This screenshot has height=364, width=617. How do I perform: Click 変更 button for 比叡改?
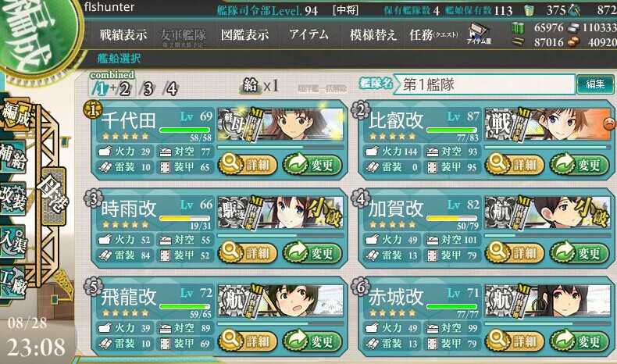pos(579,165)
